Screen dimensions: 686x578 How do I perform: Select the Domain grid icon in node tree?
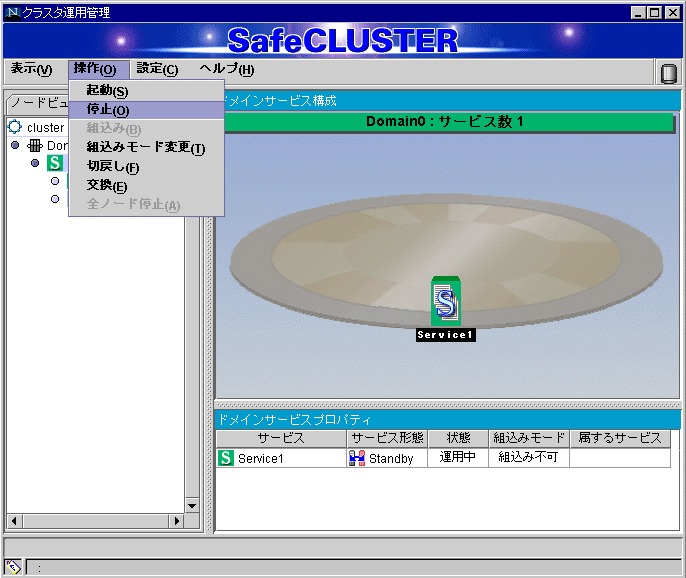pos(34,145)
